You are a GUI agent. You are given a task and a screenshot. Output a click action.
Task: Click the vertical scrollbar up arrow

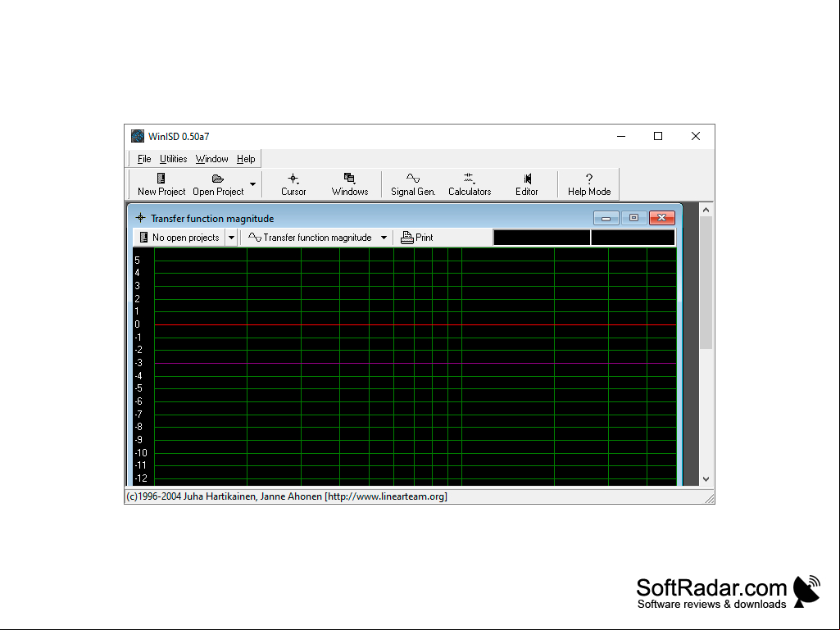(706, 210)
